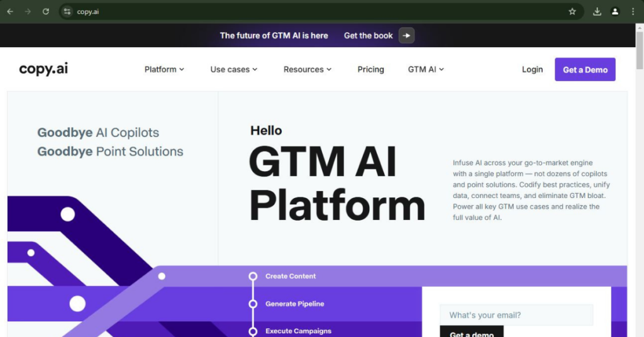644x337 pixels.
Task: Select the Execute Campaigns step circle
Action: (253, 331)
